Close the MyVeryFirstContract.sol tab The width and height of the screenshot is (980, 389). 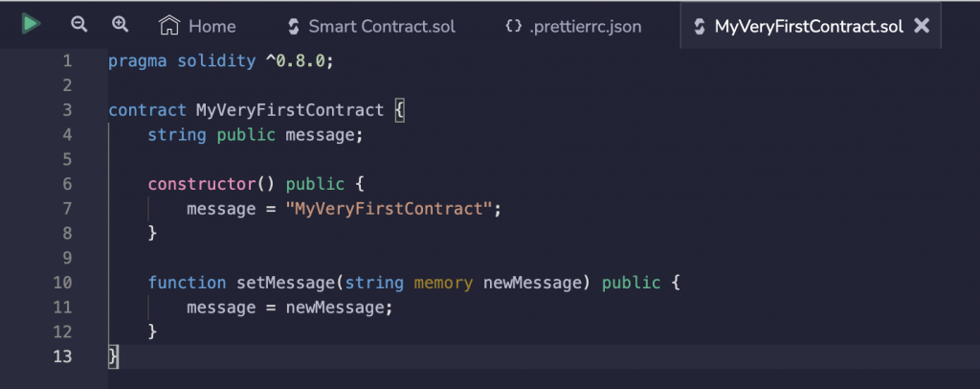coord(922,26)
